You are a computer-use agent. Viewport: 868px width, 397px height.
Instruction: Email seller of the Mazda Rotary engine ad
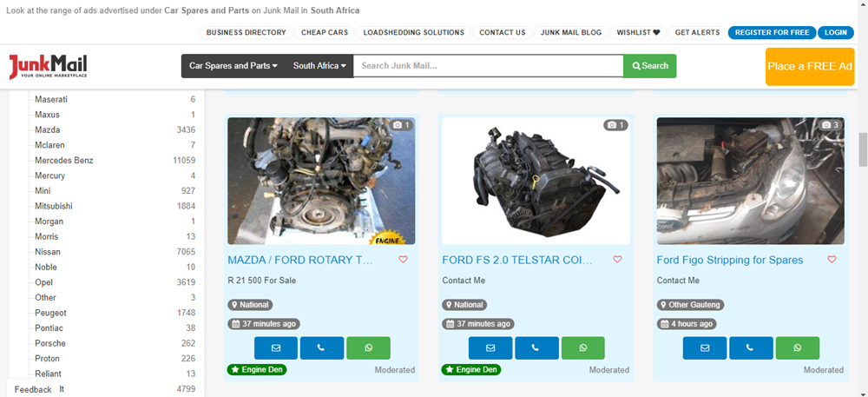[x=276, y=347]
